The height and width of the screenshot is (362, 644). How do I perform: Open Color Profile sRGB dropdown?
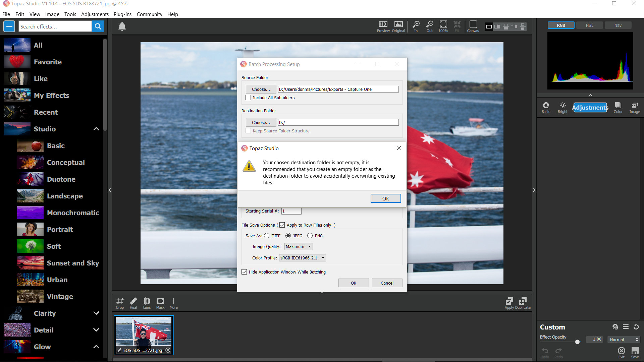tap(303, 258)
